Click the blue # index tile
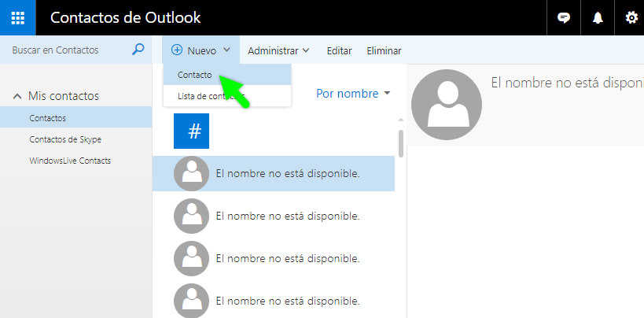The image size is (644, 318). 194,131
